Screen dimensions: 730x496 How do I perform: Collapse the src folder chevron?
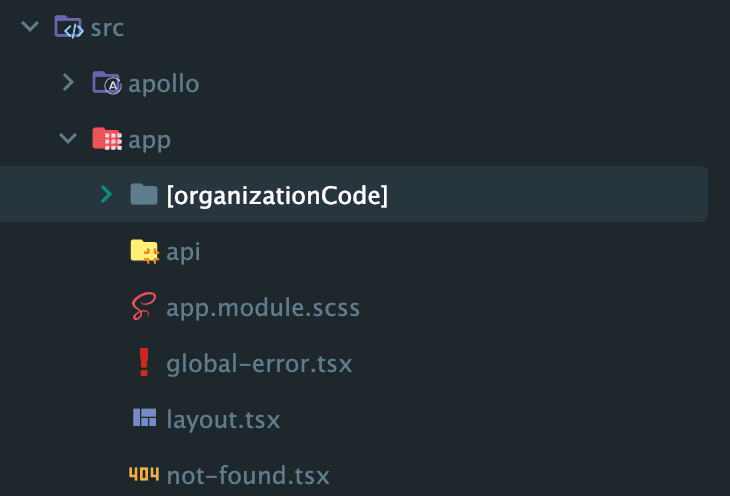pos(30,27)
